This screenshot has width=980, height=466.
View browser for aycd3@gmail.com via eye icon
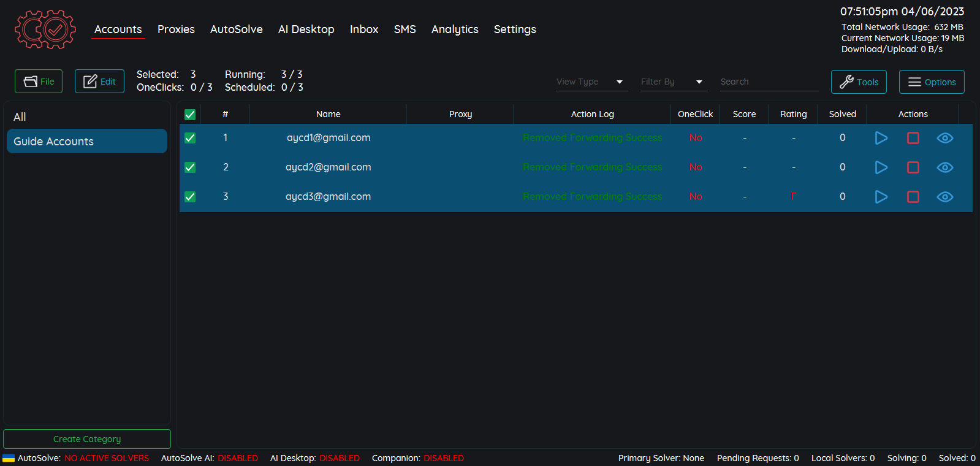pos(945,197)
